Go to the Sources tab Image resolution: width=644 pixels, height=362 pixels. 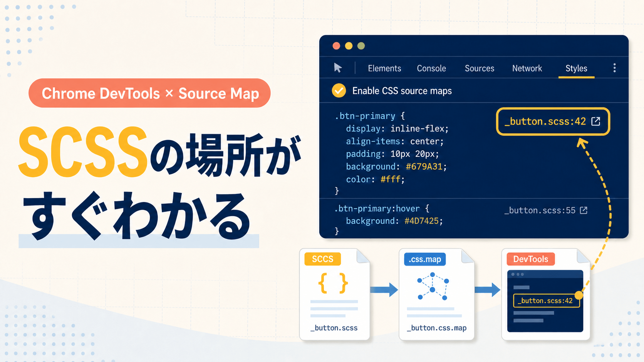click(x=480, y=68)
